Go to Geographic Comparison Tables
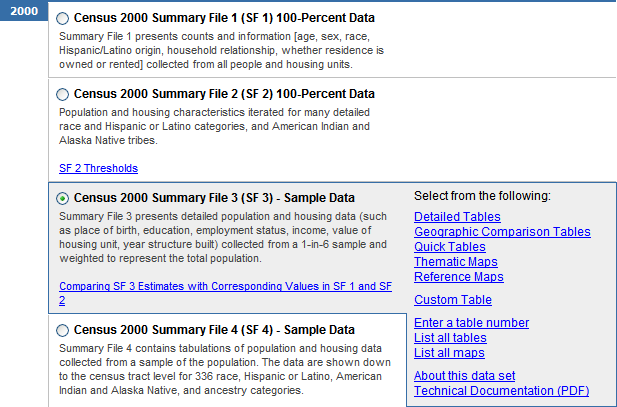 [x=502, y=232]
